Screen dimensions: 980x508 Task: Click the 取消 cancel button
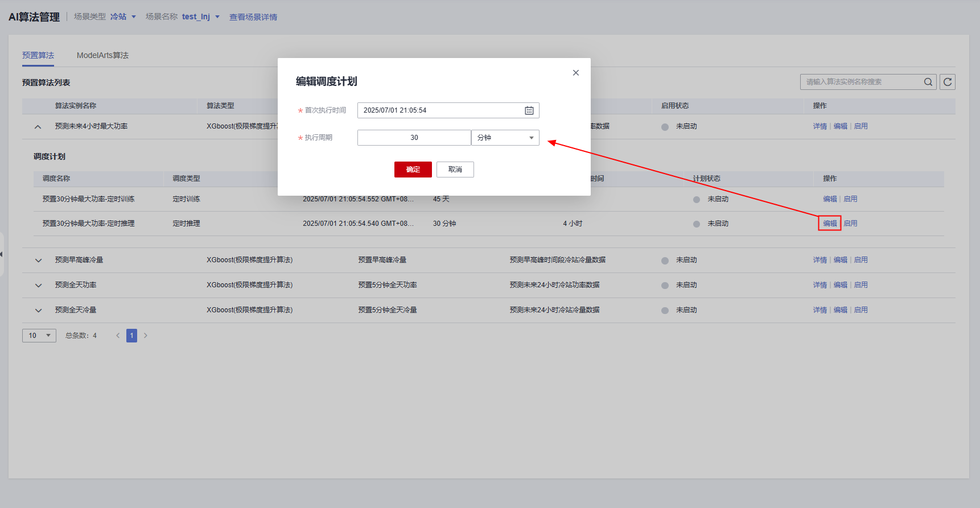coord(455,170)
